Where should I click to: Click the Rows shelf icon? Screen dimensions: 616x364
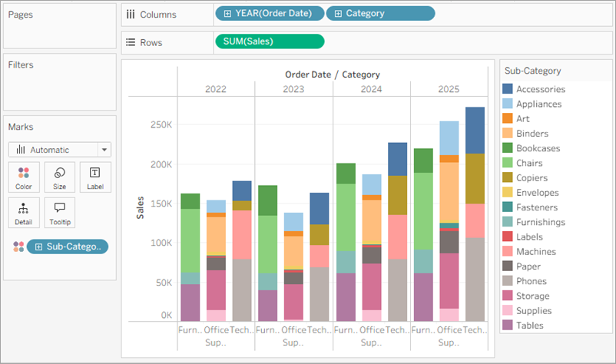click(130, 42)
